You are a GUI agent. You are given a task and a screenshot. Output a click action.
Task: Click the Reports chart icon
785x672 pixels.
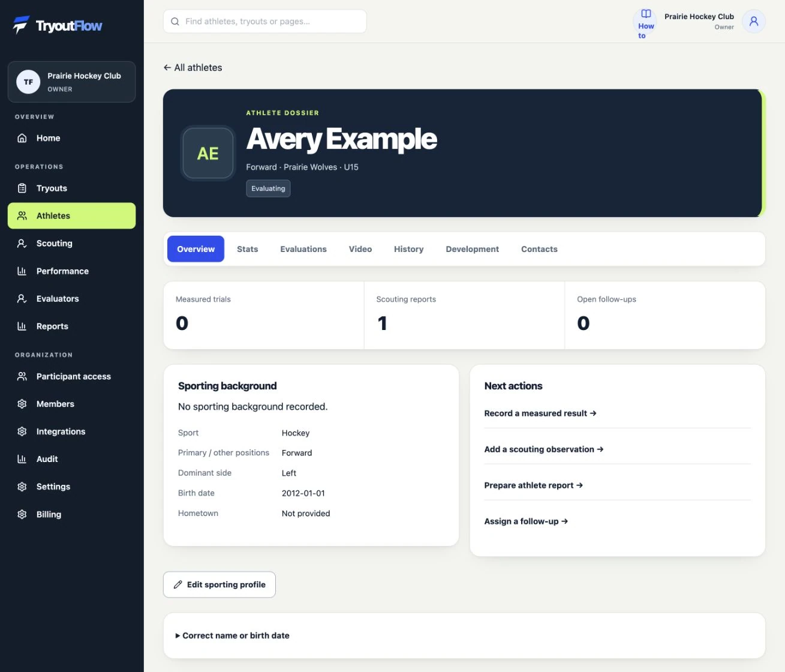[22, 326]
